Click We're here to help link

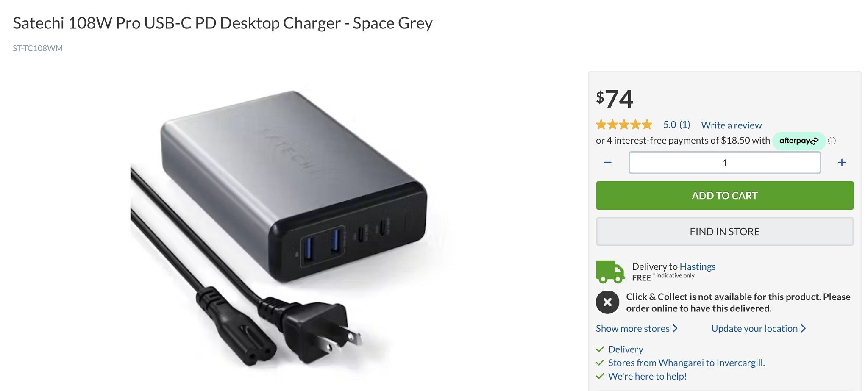[647, 377]
